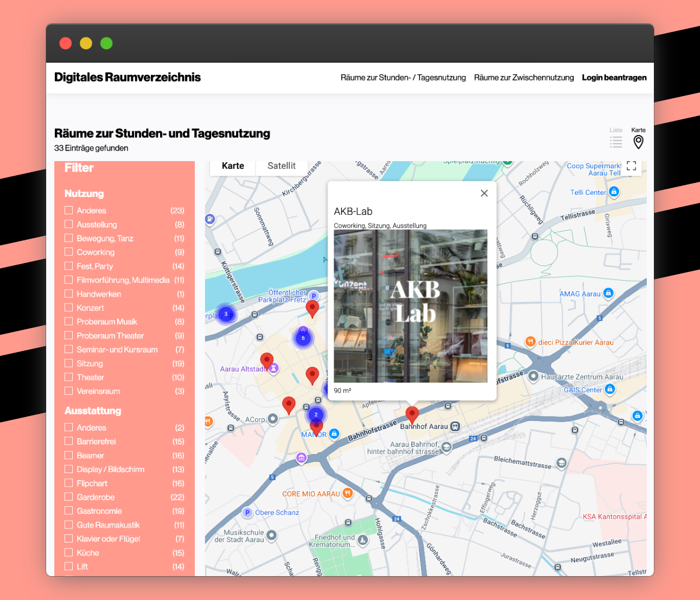Click the blue cluster showing 6 rooms

[x=303, y=337]
